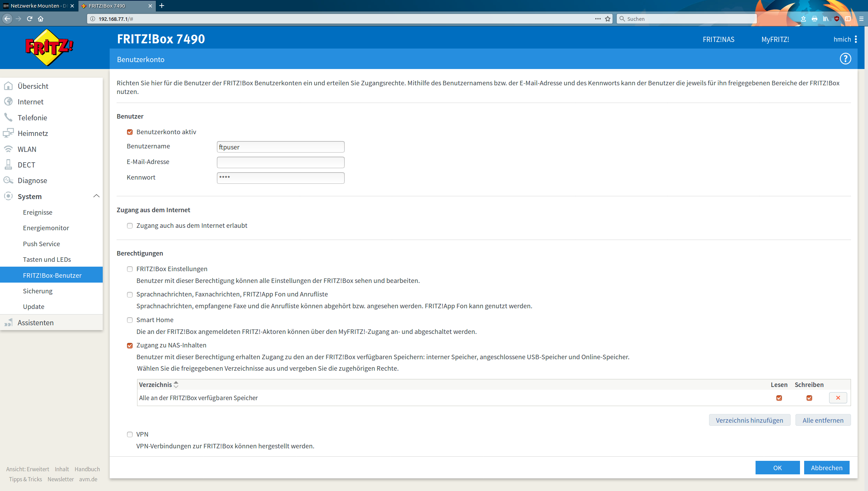
Task: Collapse the System menu section
Action: 96,196
